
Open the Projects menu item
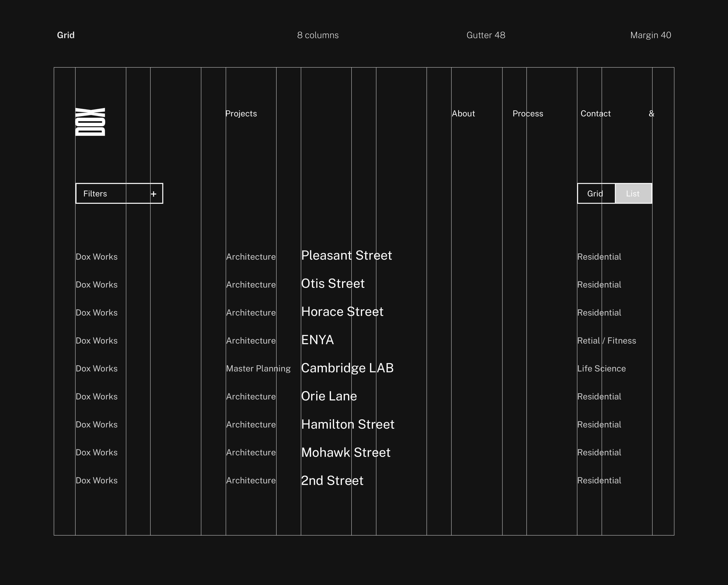tap(241, 114)
